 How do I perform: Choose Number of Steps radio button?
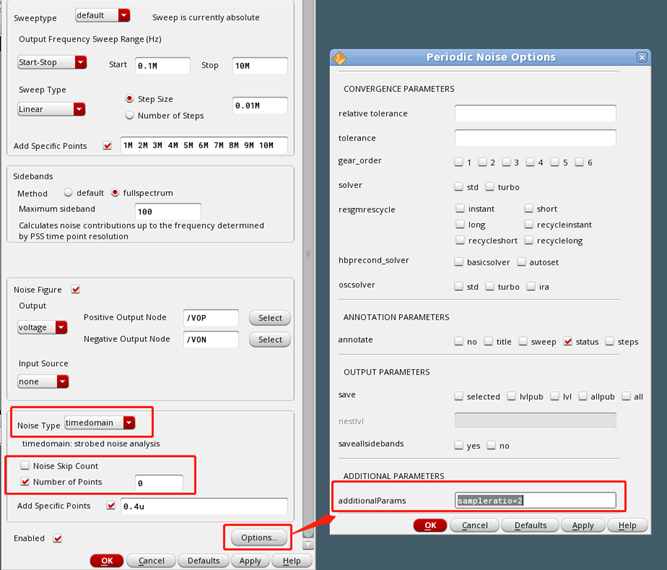130,115
